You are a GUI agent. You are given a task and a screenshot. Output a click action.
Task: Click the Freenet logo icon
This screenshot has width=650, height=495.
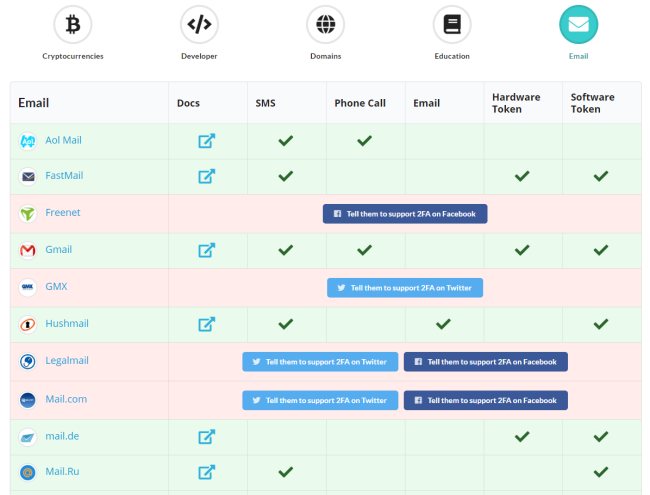coord(28,214)
